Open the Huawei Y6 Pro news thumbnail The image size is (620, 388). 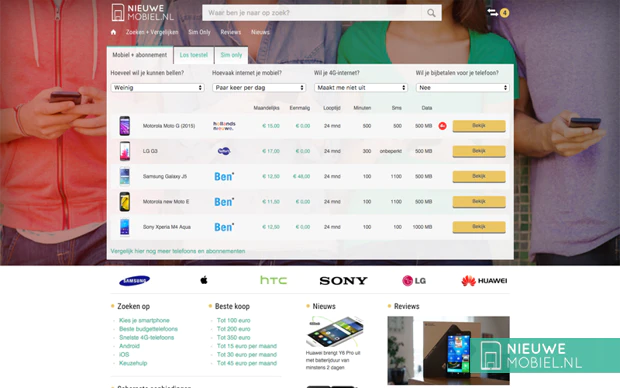point(335,331)
